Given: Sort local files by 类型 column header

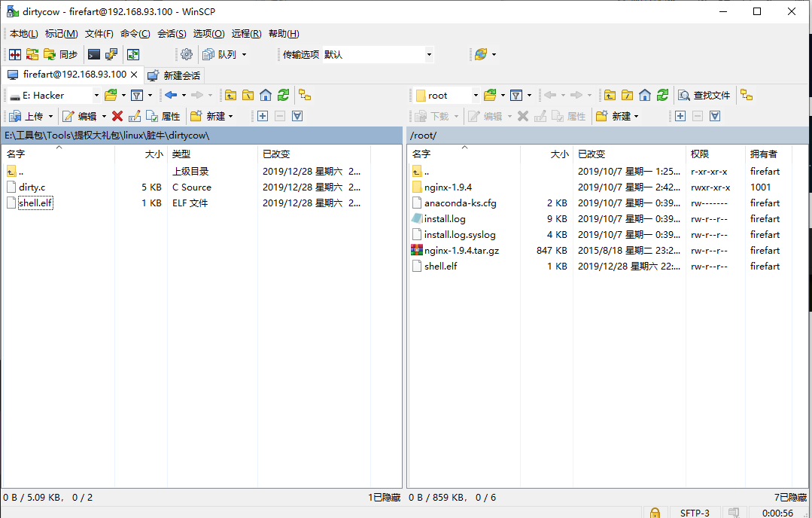Looking at the screenshot, I should (212, 154).
